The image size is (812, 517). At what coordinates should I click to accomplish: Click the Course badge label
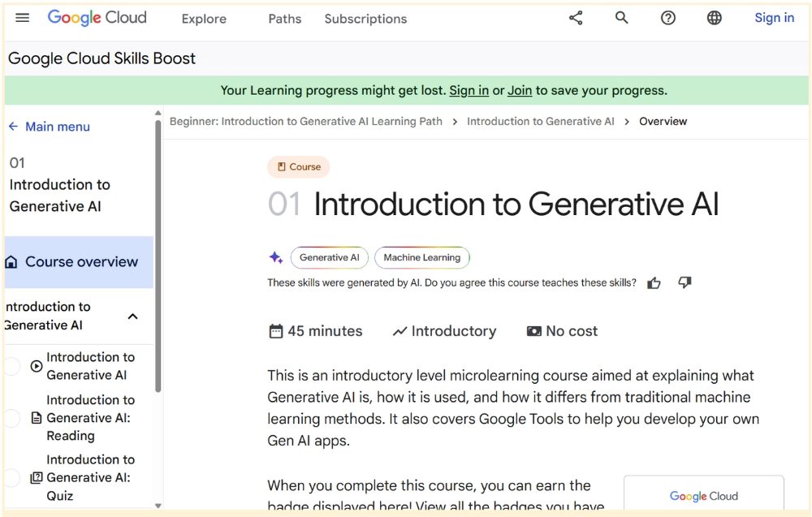[298, 166]
